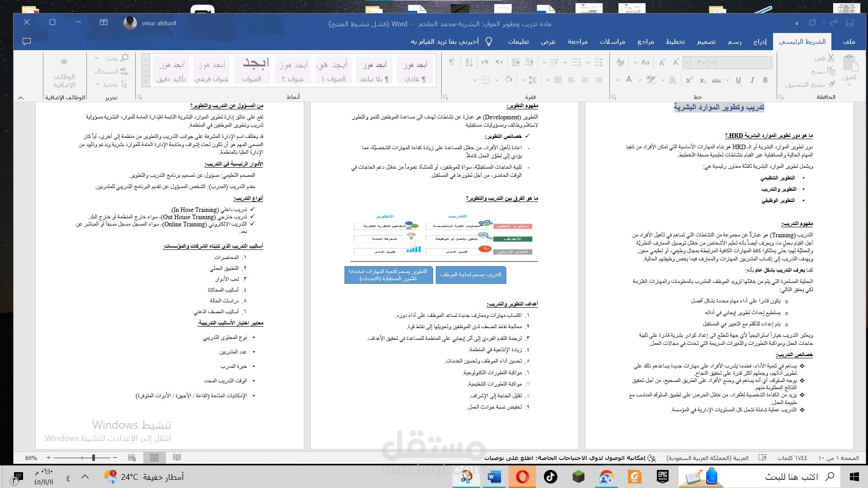This screenshot has height=488, width=868.
Task: Click the Replace (استبدال) button
Action: coord(112,71)
